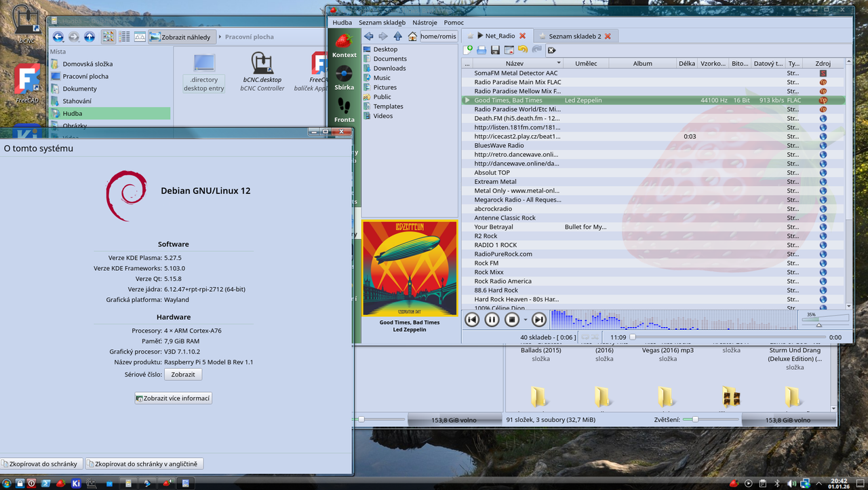The width and height of the screenshot is (868, 490).
Task: Click the load playlist icon
Action: 481,50
